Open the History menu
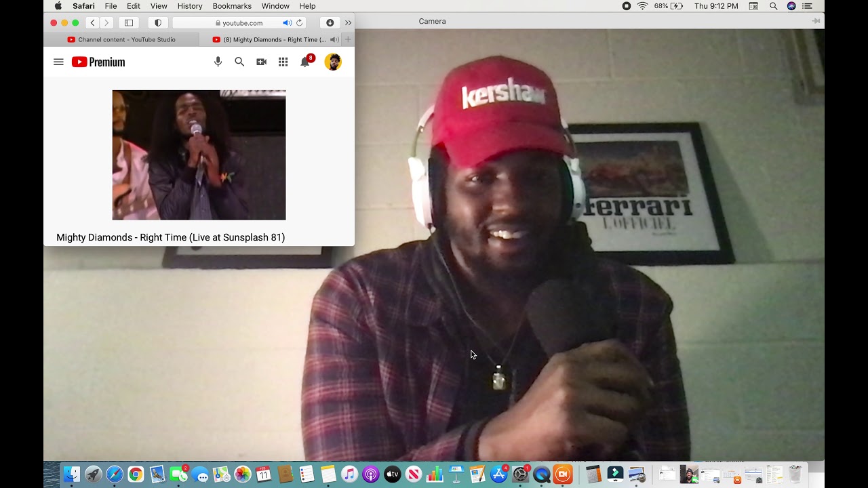 click(190, 6)
